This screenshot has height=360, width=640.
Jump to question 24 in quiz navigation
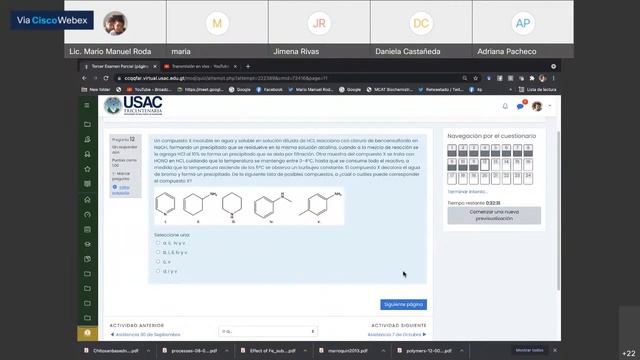pyautogui.click(x=528, y=178)
